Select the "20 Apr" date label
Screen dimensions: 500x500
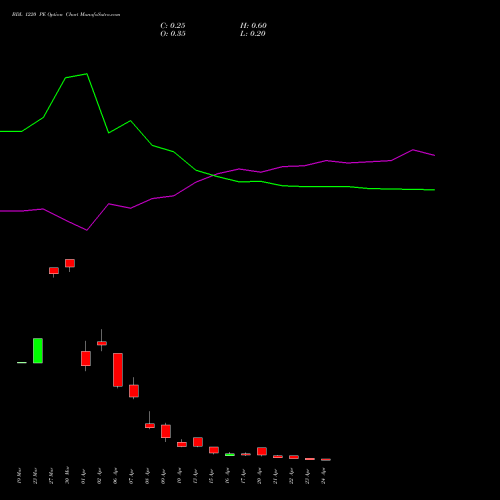pos(259,476)
